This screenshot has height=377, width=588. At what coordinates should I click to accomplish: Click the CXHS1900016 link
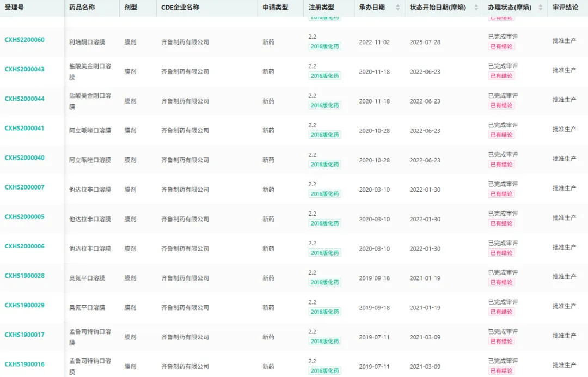[x=24, y=364]
